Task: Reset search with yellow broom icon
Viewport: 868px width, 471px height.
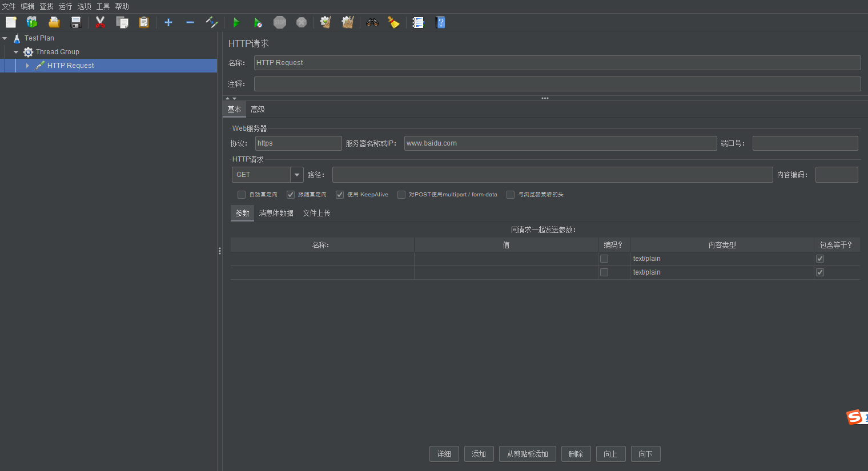Action: point(393,22)
